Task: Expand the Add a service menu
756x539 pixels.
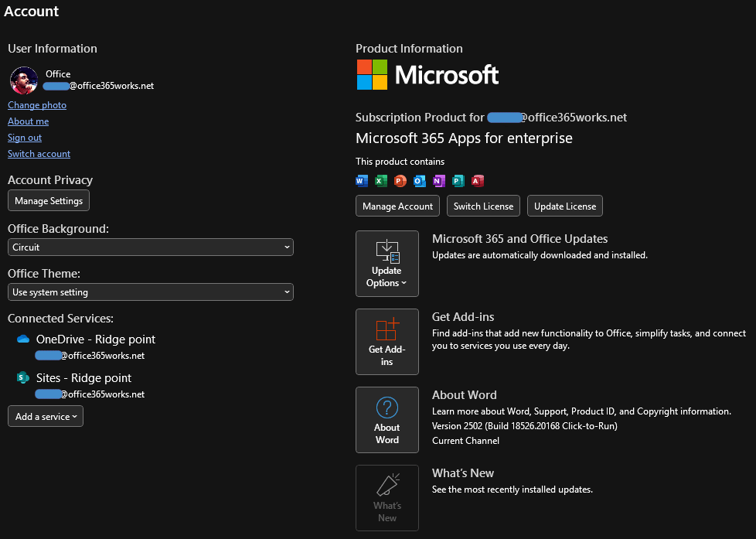Action: pos(46,417)
